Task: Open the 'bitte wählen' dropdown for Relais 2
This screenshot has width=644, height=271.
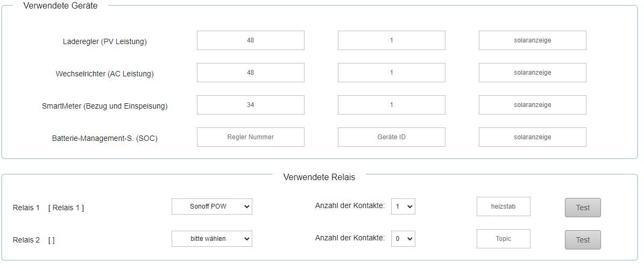Action: (211, 239)
